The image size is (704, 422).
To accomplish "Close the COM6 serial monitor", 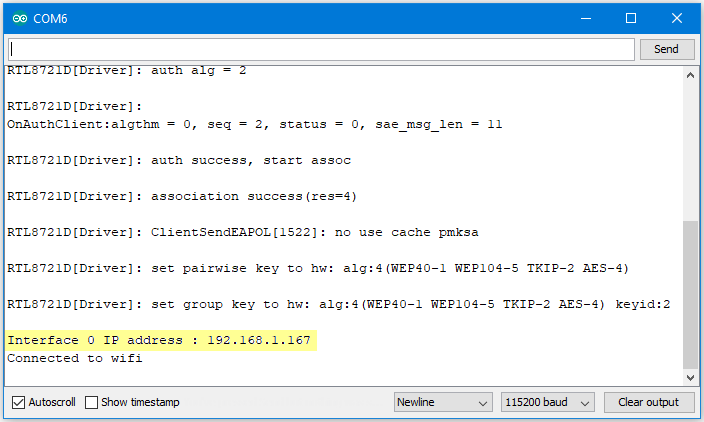I will point(677,18).
